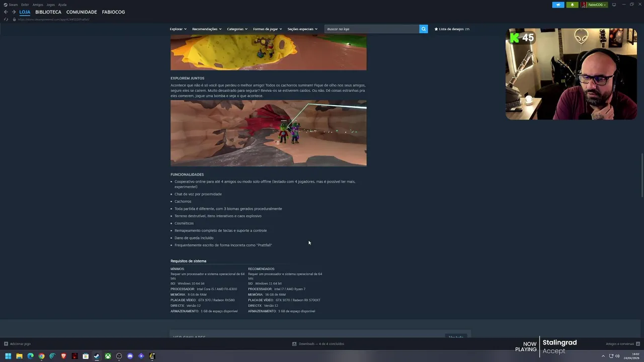Image resolution: width=644 pixels, height=362 pixels.
Task: Click the yellow terrain game screenshot
Action: pos(268,52)
